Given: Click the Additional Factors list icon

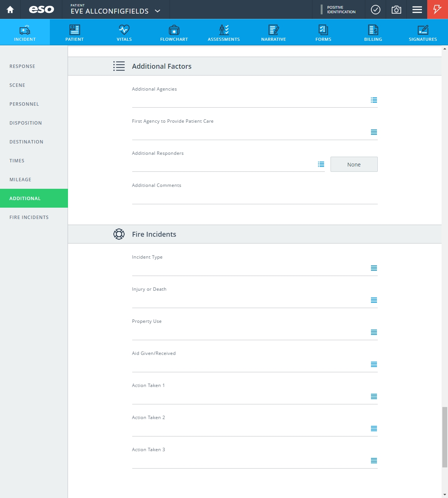Looking at the screenshot, I should pos(119,66).
